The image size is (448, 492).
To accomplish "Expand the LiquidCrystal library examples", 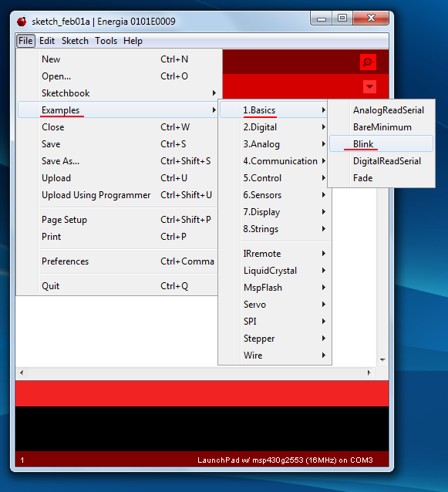I will pos(274,270).
